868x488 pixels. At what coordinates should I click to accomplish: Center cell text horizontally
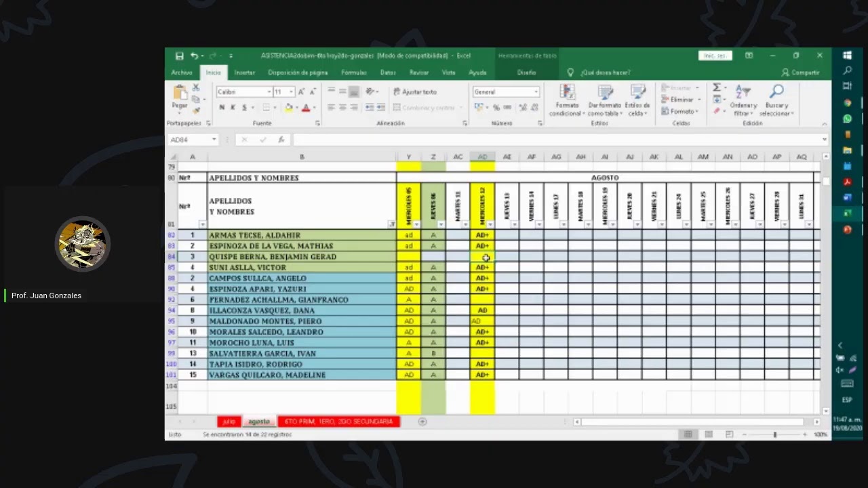[x=342, y=108]
